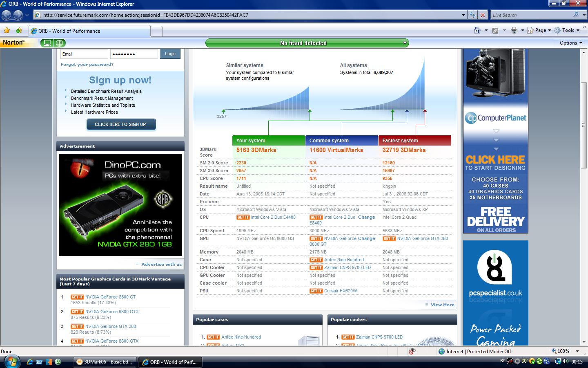Screen dimensions: 588x368
Task: Click the GET IT badge beside Zalman CNPS 9700 LED in comparison table
Action: 316,268
